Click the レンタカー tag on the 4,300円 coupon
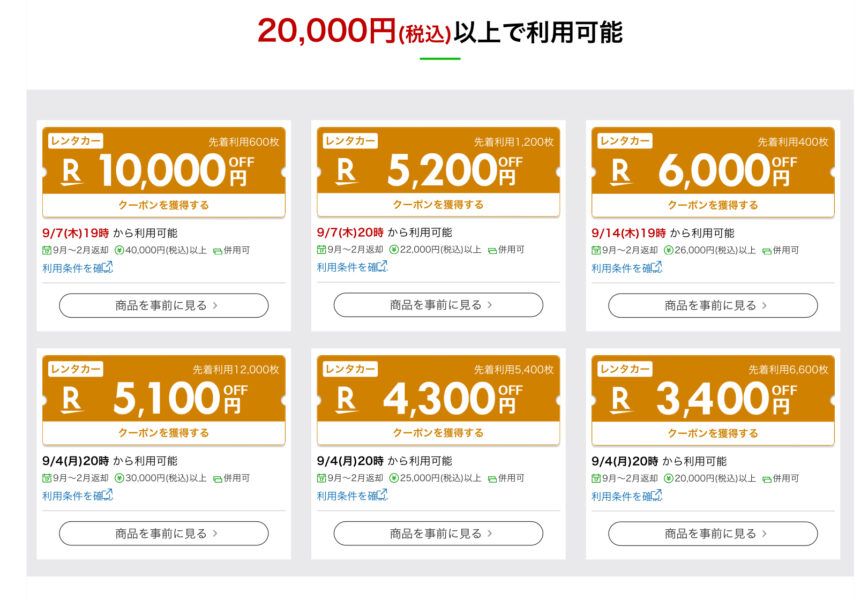 (350, 369)
